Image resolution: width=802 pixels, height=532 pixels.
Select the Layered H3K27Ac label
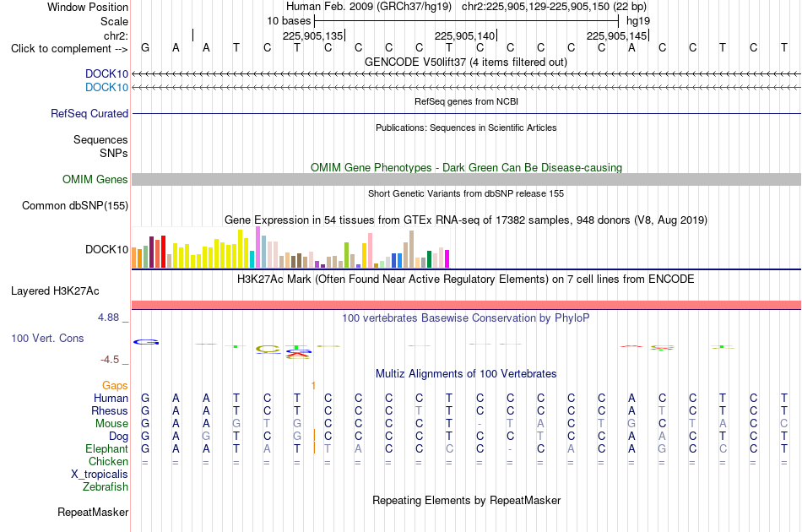click(x=55, y=291)
